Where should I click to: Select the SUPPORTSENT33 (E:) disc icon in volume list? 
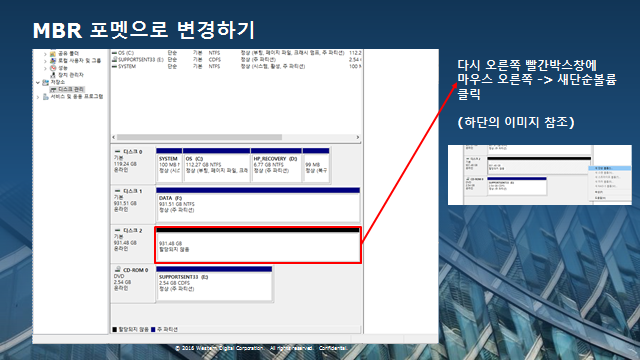point(115,60)
